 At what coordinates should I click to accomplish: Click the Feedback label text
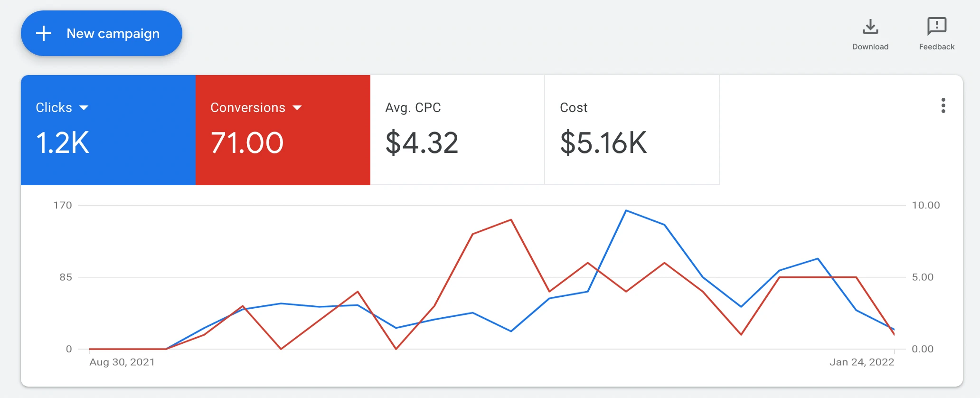coord(937,47)
